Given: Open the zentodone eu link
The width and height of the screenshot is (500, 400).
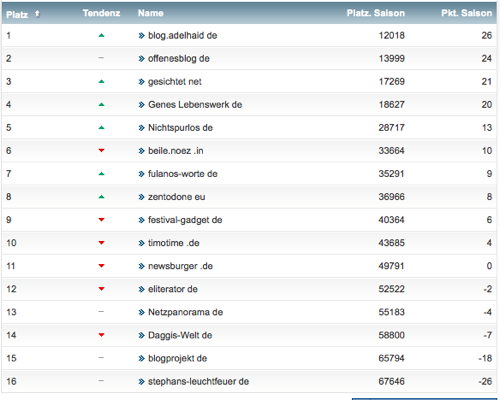Looking at the screenshot, I should pyautogui.click(x=177, y=197).
